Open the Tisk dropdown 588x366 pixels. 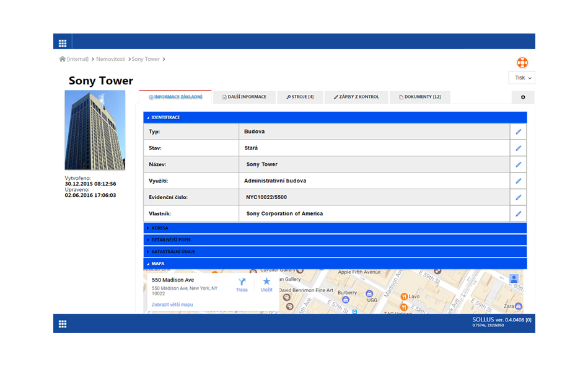tap(520, 78)
